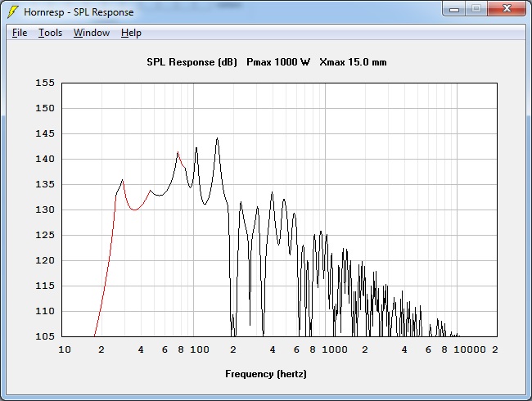Close the Hornresp SPL Response window
The width and height of the screenshot is (532, 401).
click(x=507, y=9)
